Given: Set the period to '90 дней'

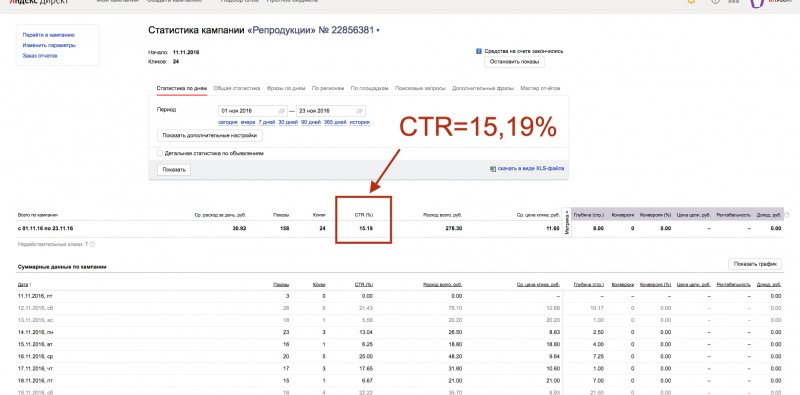Looking at the screenshot, I should (311, 122).
